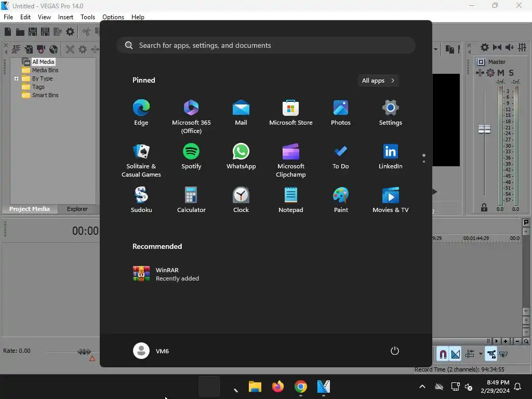
Task: Click the rightmost grayed icon in timeline toolbar
Action: click(x=503, y=354)
